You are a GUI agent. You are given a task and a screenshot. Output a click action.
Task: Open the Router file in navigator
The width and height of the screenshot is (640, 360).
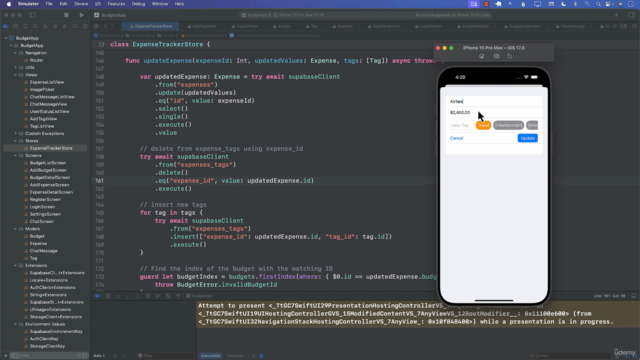36,60
